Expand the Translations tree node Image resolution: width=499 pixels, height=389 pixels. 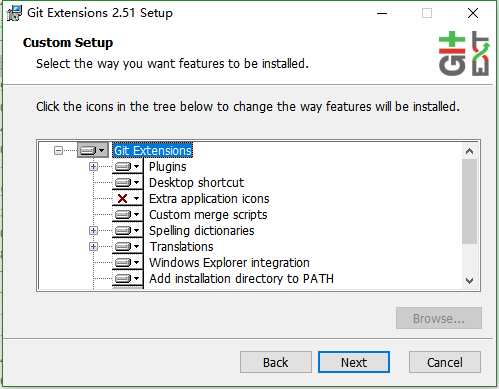click(x=93, y=246)
